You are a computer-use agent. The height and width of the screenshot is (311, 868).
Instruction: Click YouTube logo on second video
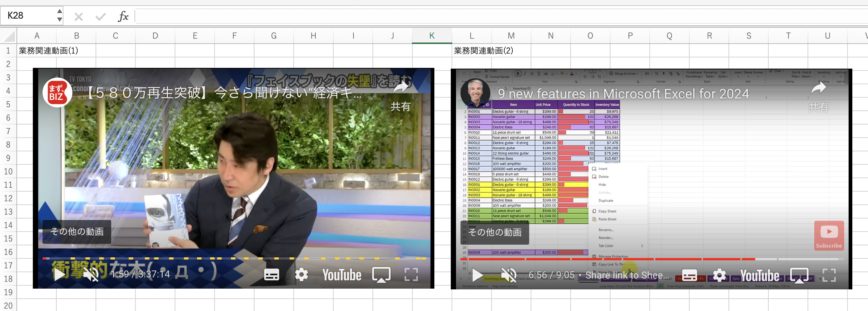[760, 276]
